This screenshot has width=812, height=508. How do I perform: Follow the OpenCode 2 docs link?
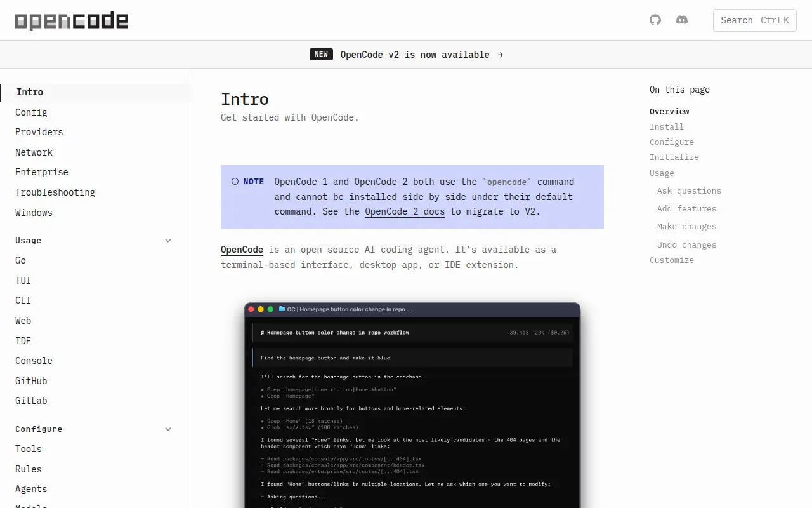[x=405, y=211]
